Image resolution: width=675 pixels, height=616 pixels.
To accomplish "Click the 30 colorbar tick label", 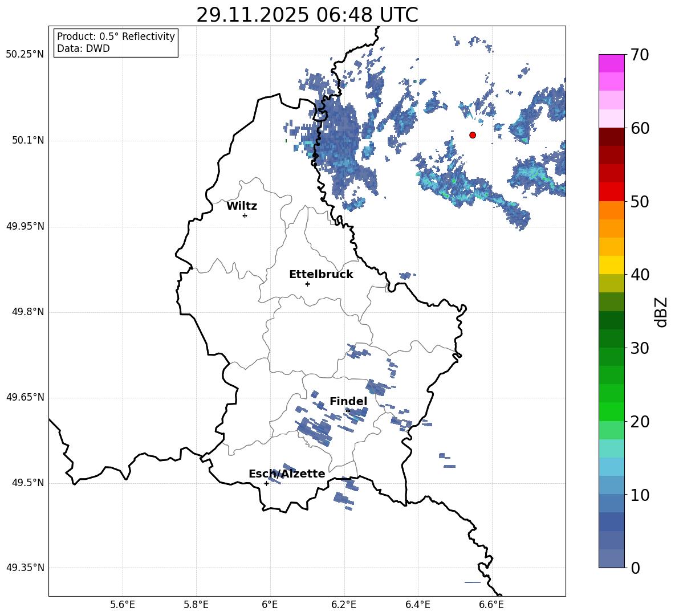I will click(640, 348).
